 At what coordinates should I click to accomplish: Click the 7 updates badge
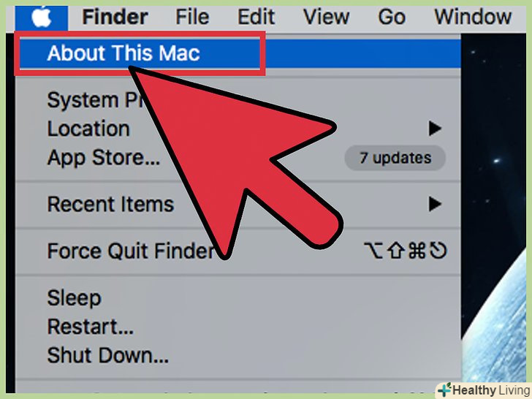coord(395,158)
